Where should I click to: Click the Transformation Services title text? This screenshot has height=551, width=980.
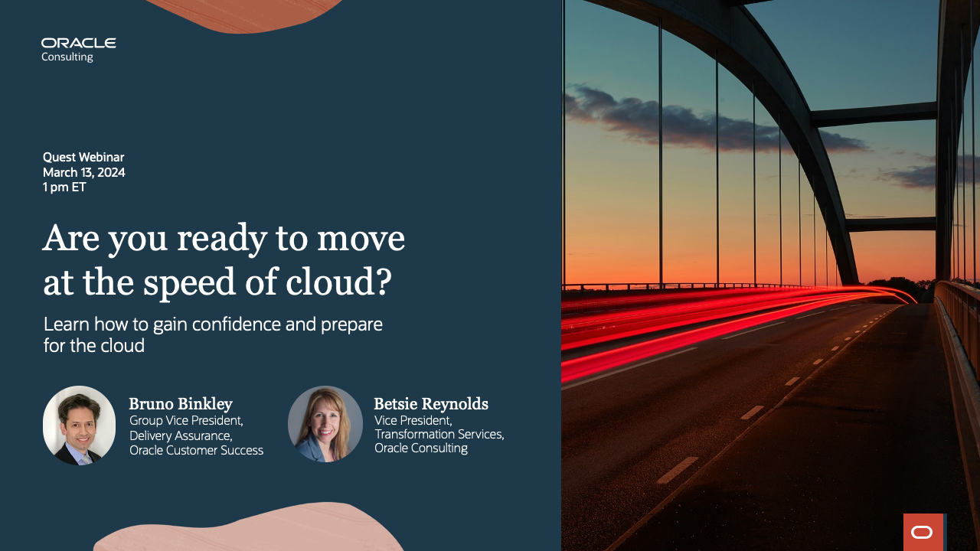(x=439, y=433)
